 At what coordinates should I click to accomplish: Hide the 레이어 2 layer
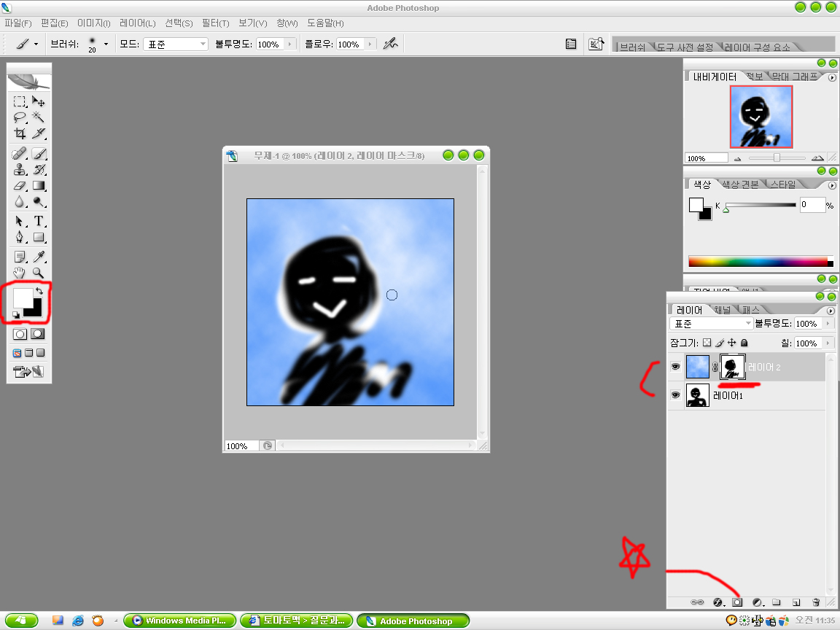pos(675,367)
